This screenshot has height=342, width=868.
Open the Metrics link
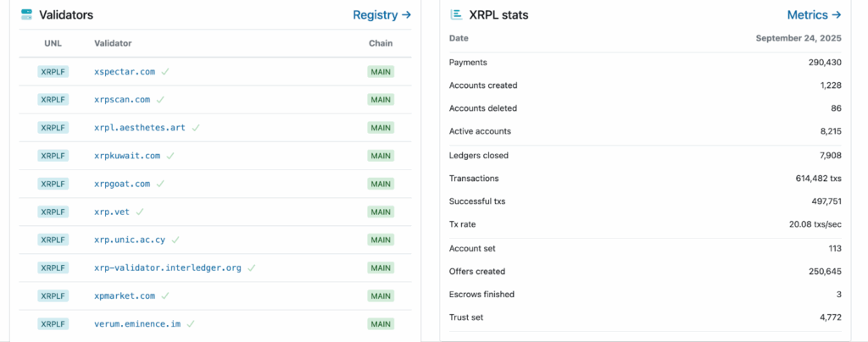pos(814,14)
